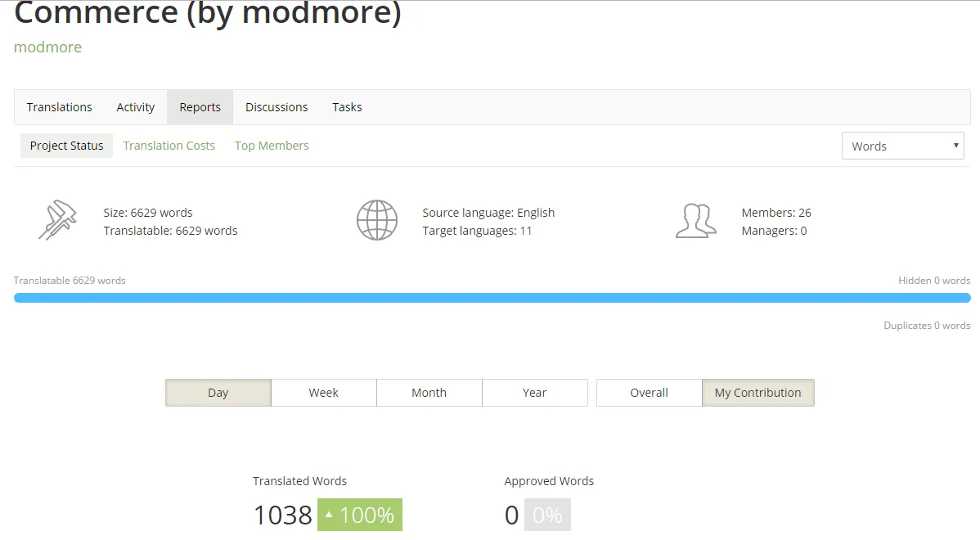Show My Contribution statistics
980x540 pixels.
(x=758, y=393)
